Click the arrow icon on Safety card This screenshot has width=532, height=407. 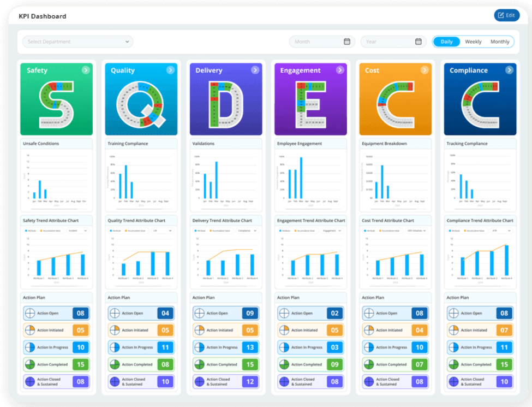point(86,70)
